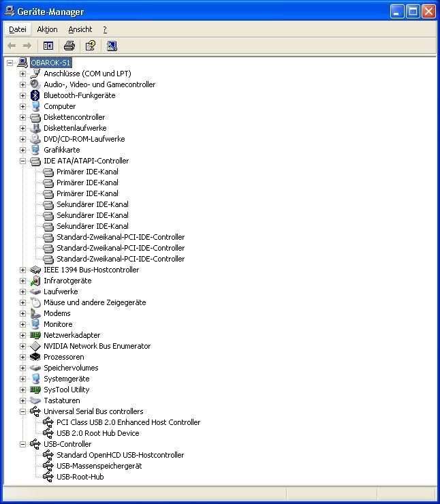Select the NVIDIA Network Bus Enumerator label
Viewport: 440px width, 504px height.
pos(97,346)
